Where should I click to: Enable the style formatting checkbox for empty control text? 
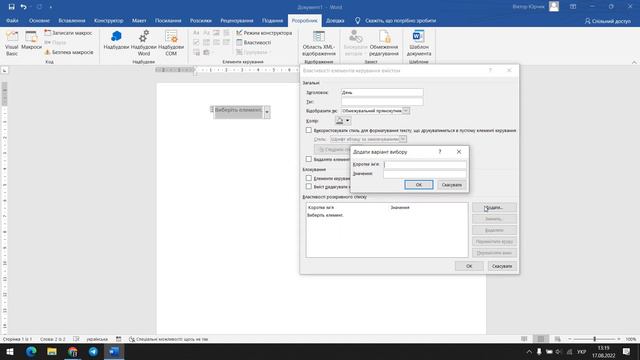309,130
